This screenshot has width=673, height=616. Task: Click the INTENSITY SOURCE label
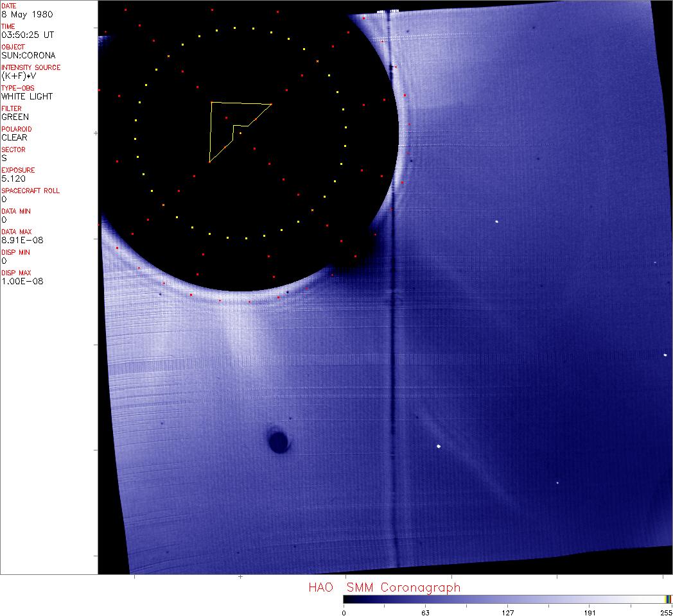(x=31, y=67)
